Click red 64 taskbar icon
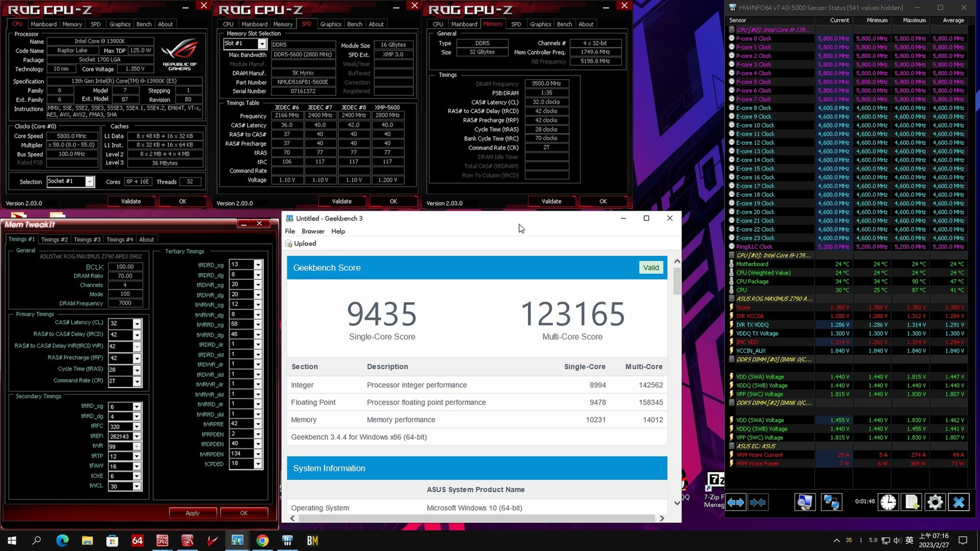980x551 pixels. pyautogui.click(x=137, y=540)
